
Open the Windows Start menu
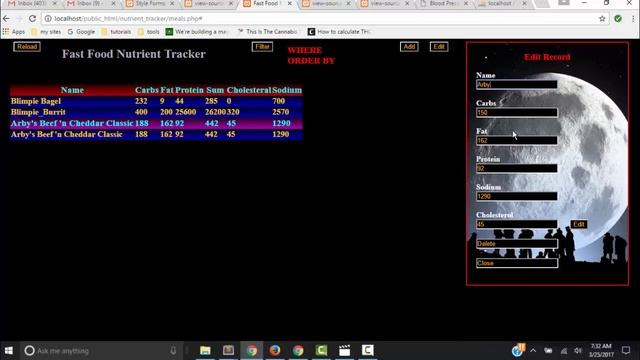[x=9, y=351]
